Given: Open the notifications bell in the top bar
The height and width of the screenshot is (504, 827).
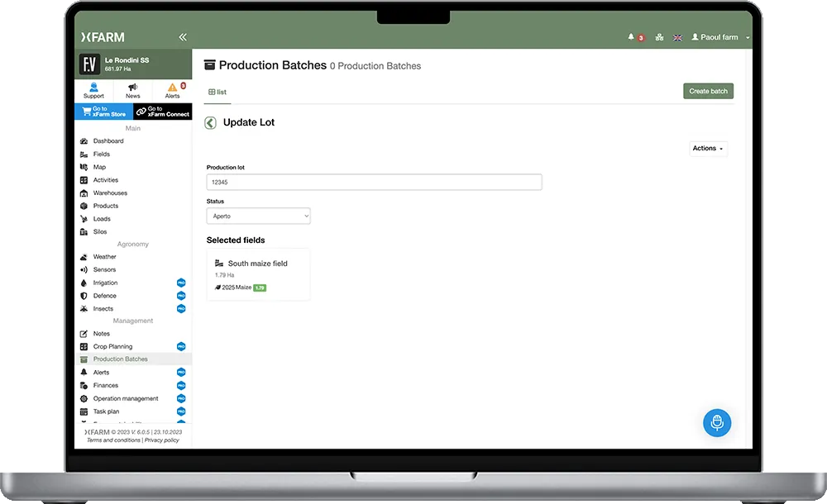Looking at the screenshot, I should coord(633,36).
